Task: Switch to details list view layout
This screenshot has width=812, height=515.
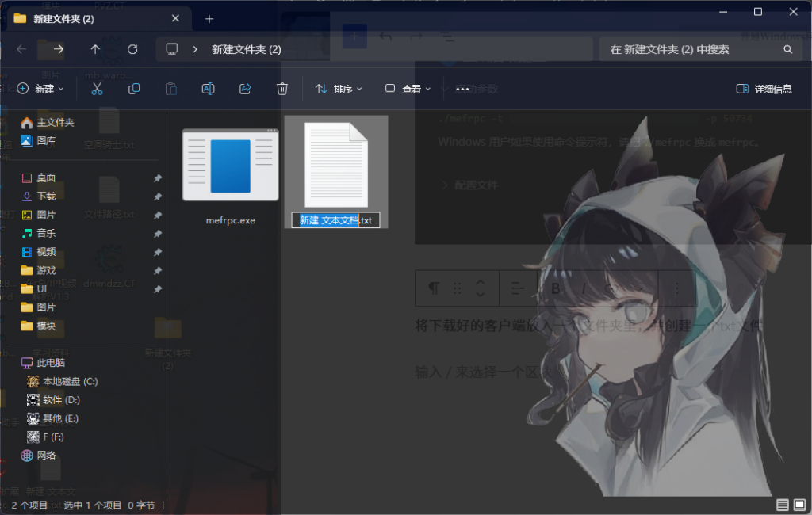Action: (x=783, y=505)
